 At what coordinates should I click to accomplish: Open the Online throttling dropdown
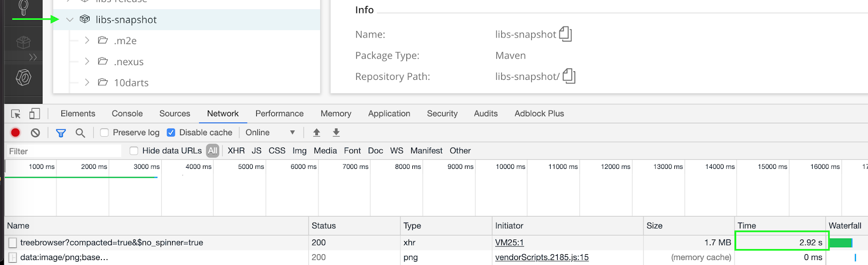pos(270,132)
